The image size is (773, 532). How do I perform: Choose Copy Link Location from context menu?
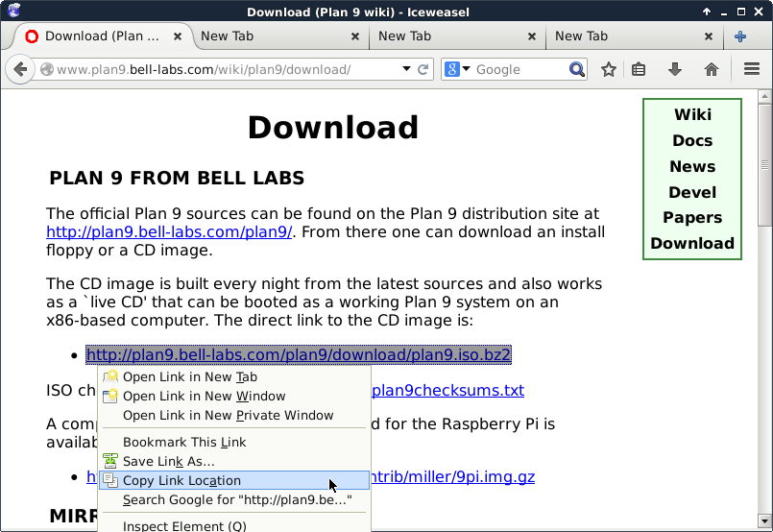pos(181,480)
